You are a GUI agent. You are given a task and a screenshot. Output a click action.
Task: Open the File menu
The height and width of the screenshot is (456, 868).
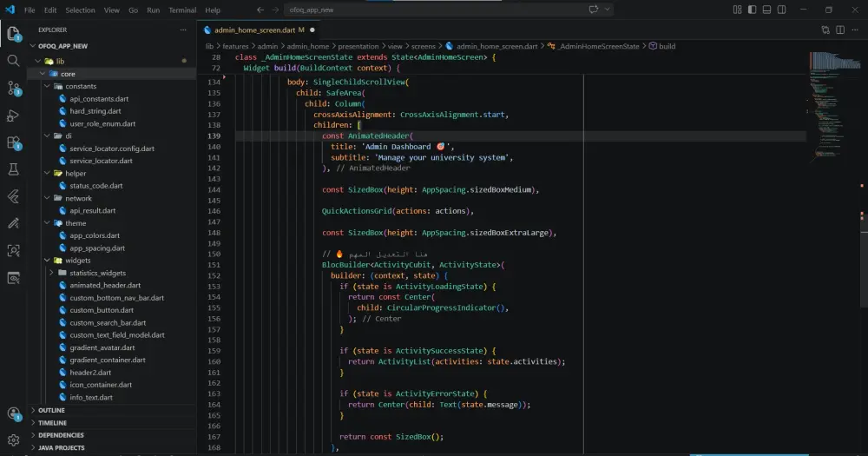(30, 10)
